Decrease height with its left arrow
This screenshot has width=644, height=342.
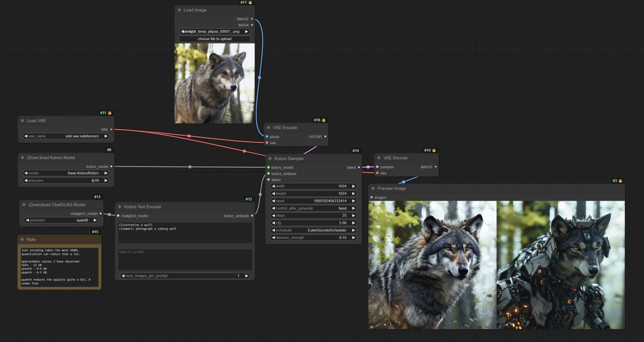point(274,193)
